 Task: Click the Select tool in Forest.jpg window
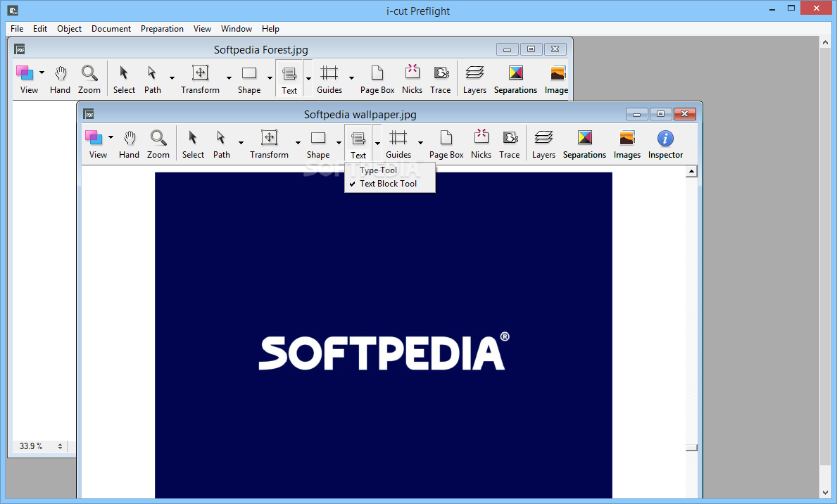[124, 80]
